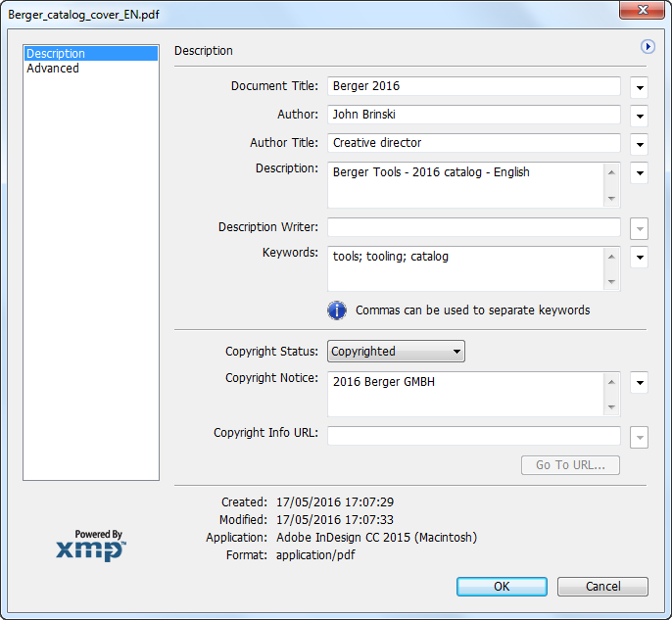The width and height of the screenshot is (672, 620).
Task: Click the Adobe InDesign CC 2015 application text
Action: pyautogui.click(x=376, y=538)
